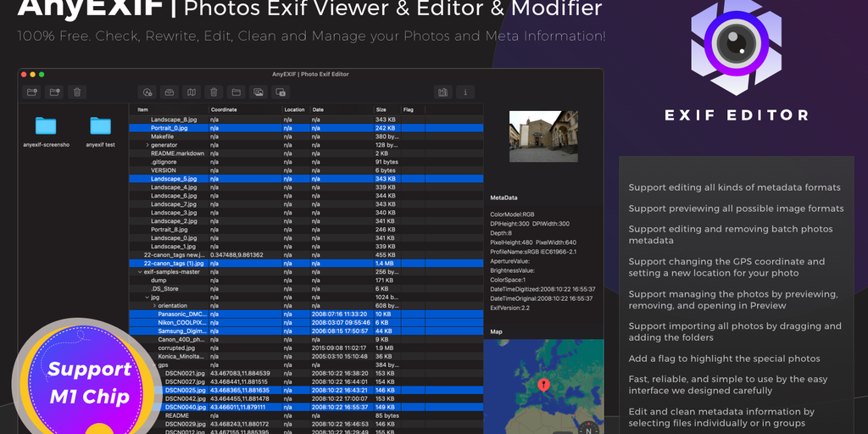Click the trash icon in the center toolbar
This screenshot has height=434, width=868.
coord(214,92)
